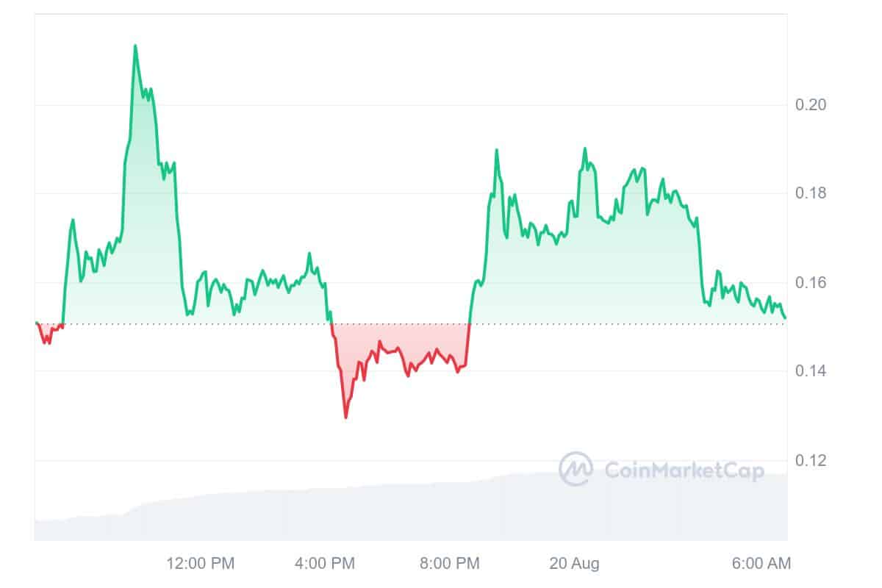882x588 pixels.
Task: Select the 0.16 price axis label
Action: [811, 283]
